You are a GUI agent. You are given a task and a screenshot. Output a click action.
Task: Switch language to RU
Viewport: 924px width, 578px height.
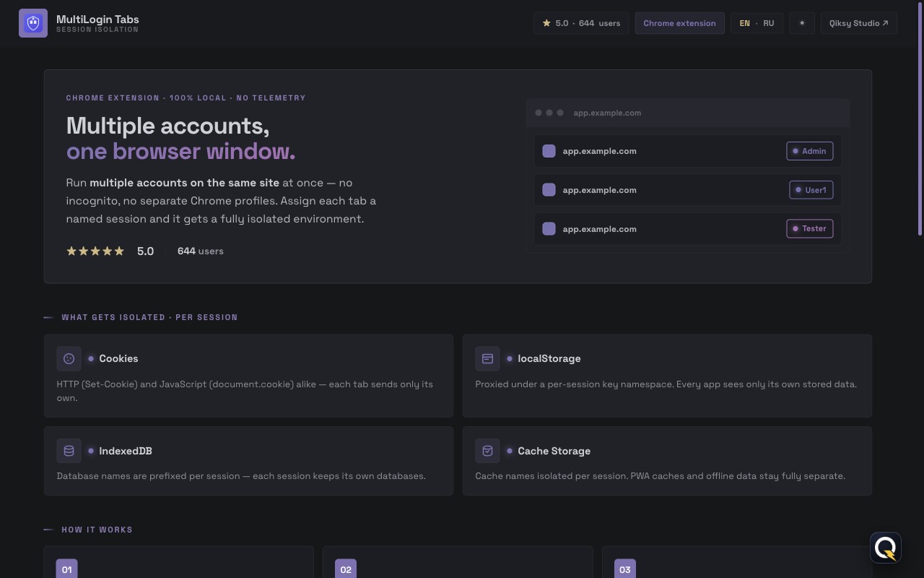point(768,23)
